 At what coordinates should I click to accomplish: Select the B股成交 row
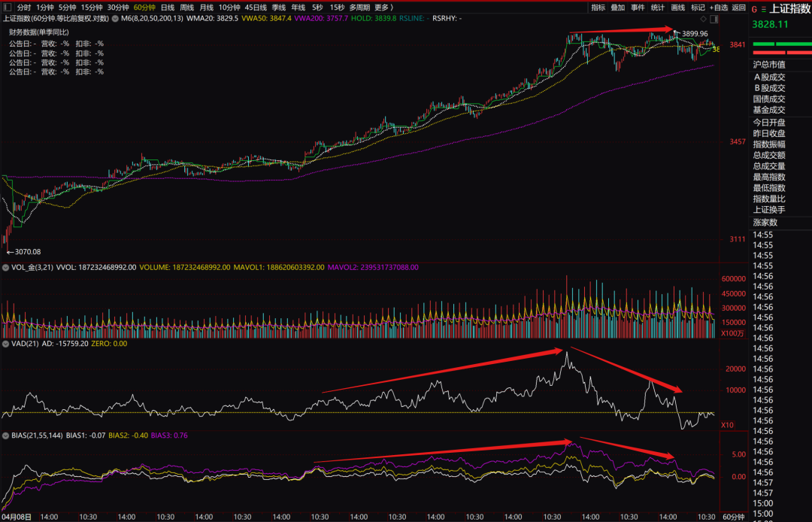[x=769, y=88]
